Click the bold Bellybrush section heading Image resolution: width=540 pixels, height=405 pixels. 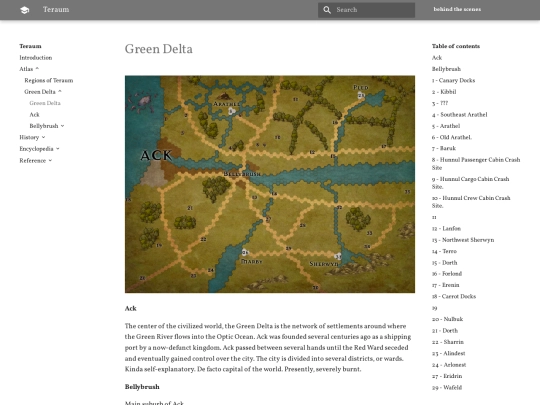(x=142, y=387)
